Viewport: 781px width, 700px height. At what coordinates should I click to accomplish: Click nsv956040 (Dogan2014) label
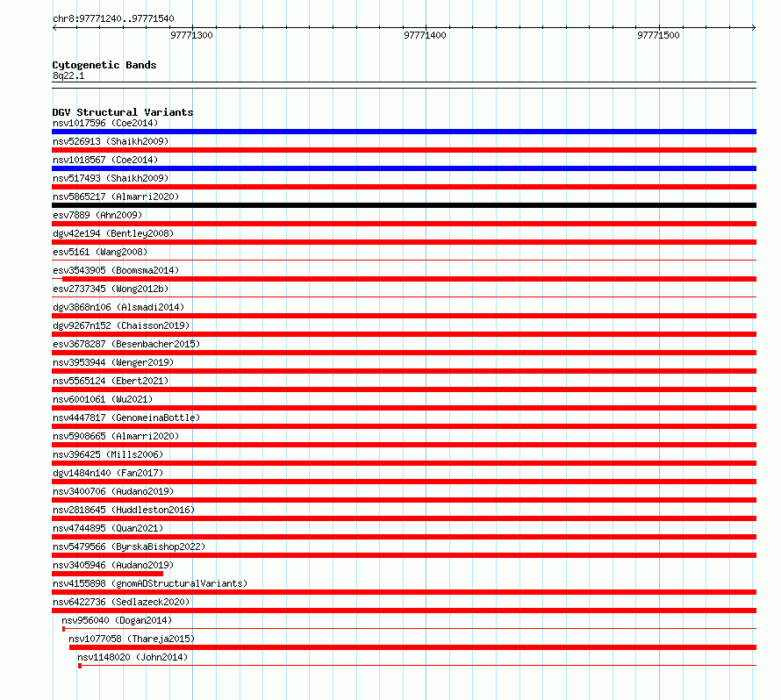pyautogui.click(x=117, y=620)
